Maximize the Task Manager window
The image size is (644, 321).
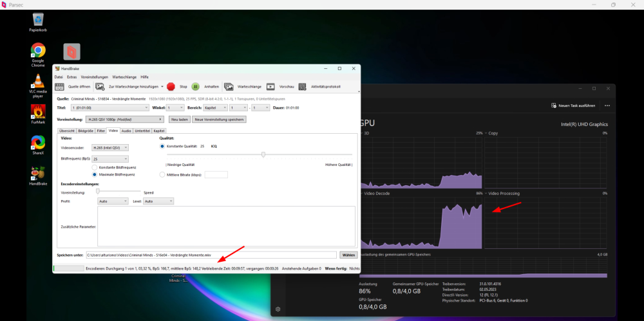594,88
